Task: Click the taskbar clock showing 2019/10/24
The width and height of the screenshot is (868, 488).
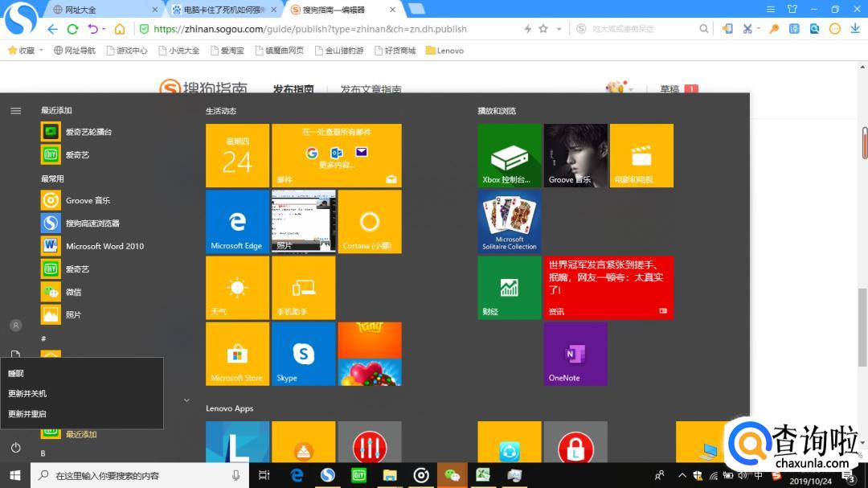Action: (x=810, y=481)
